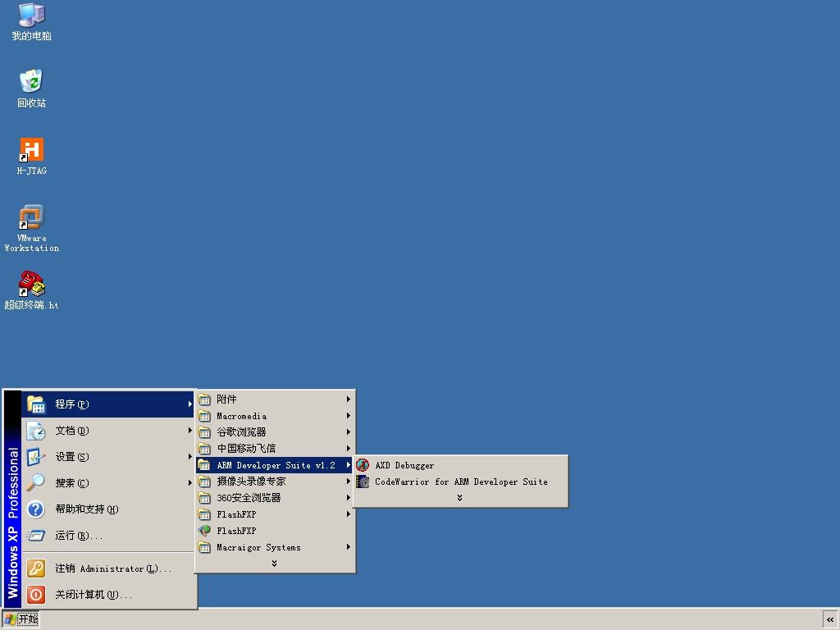Viewport: 840px width, 630px height.
Task: Expand the taskbar tray chevron
Action: tap(830, 619)
